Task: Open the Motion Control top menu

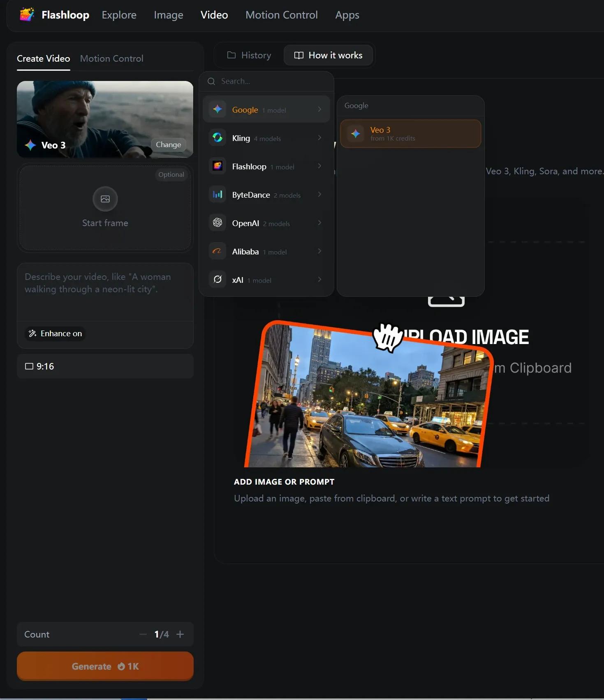Action: tap(282, 15)
